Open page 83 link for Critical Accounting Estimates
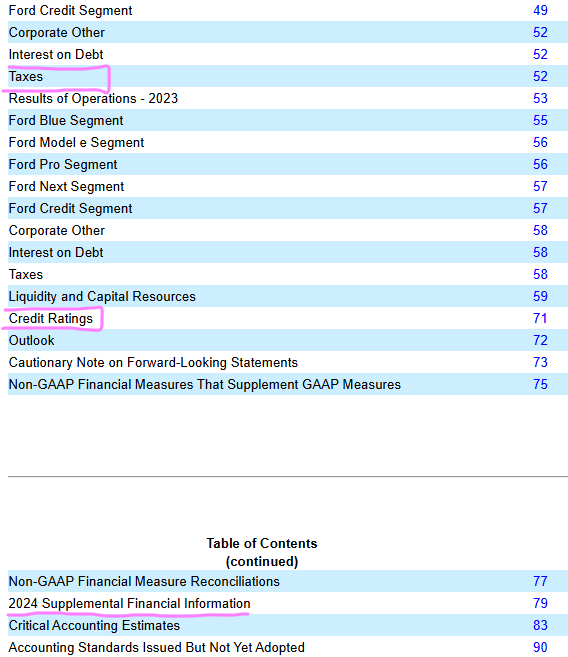Viewport: 568px width, 657px height. tap(540, 626)
